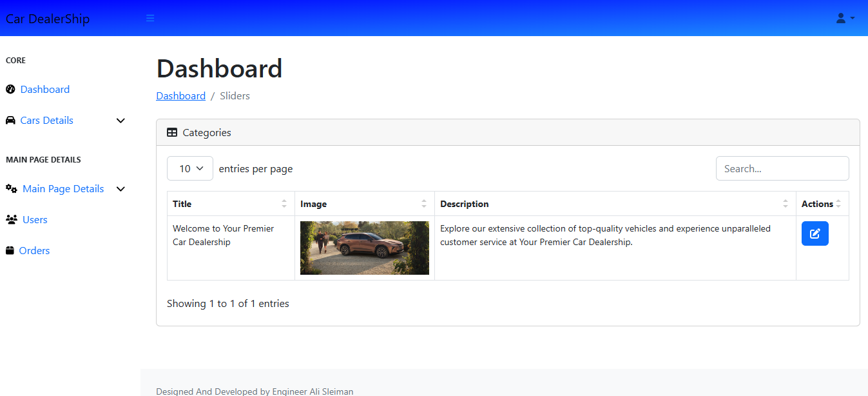Open Orders from the sidebar

[34, 251]
